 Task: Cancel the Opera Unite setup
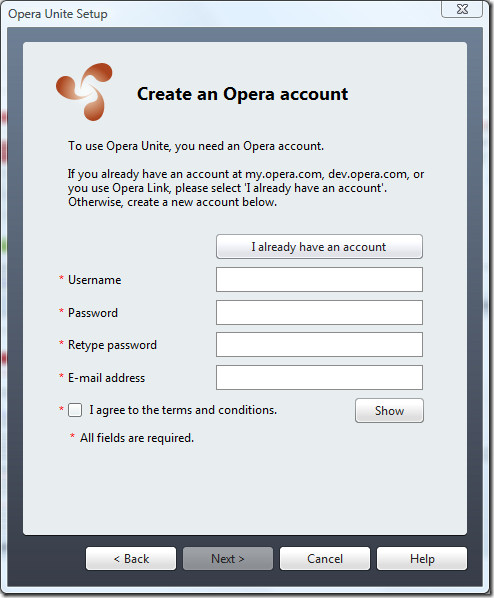325,559
